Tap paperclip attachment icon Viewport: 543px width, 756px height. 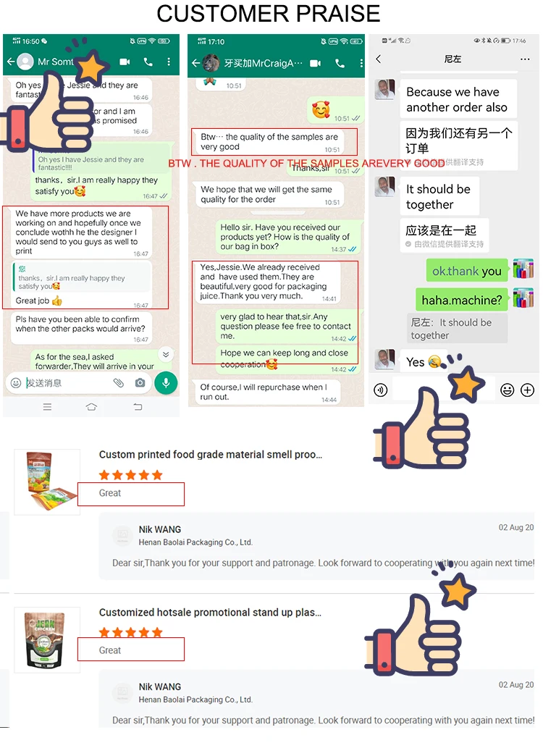pyautogui.click(x=118, y=383)
